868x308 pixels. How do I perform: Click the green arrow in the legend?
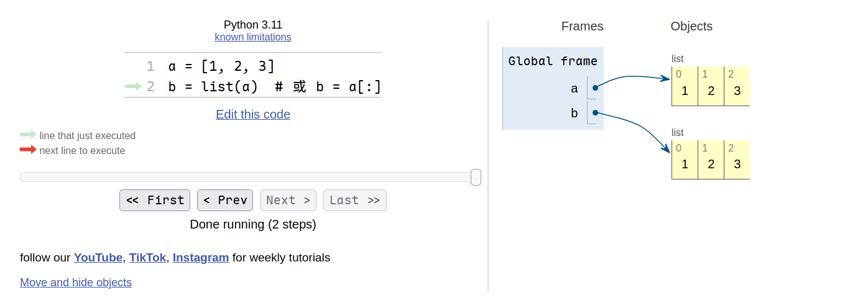pos(28,135)
